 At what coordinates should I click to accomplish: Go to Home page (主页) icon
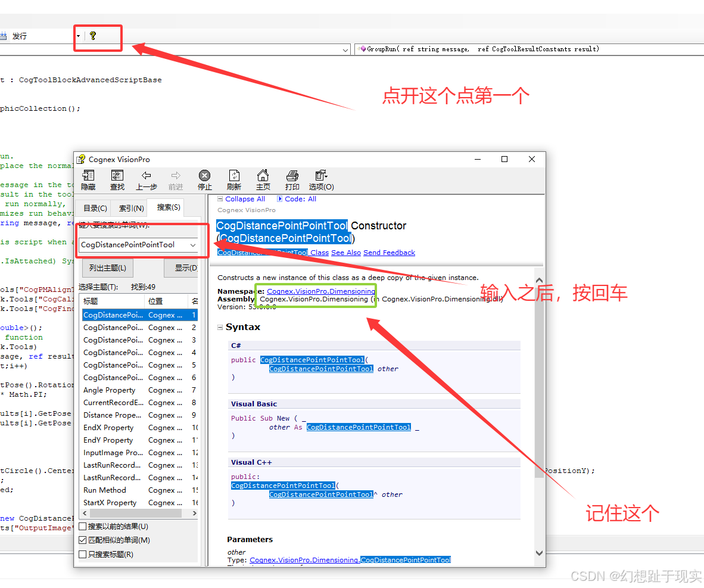[263, 175]
